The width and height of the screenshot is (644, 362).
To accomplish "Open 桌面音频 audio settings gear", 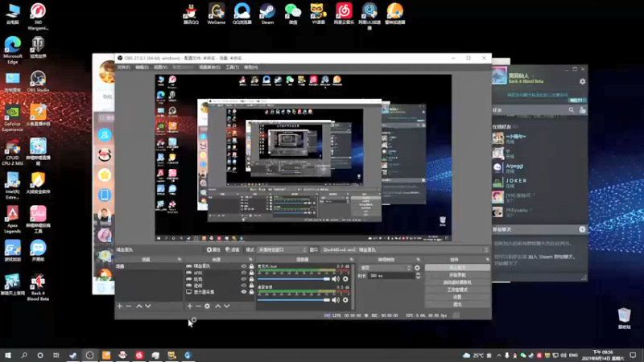I will (345, 300).
